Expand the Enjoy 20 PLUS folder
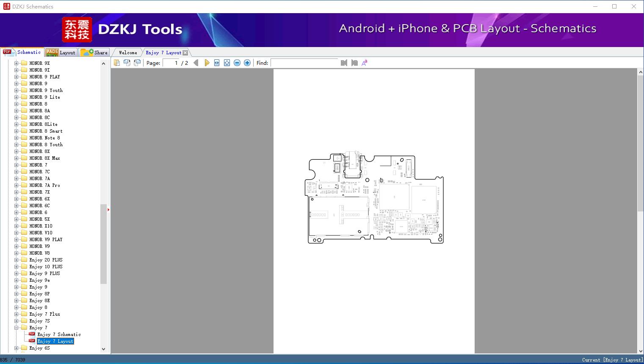 tap(17, 260)
